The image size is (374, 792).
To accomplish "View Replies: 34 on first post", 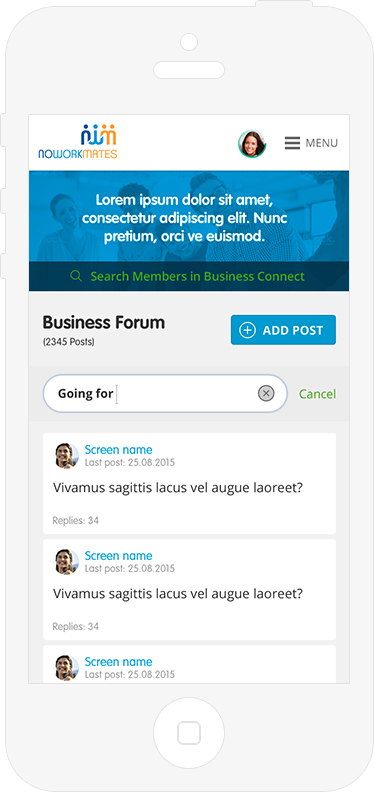I will pyautogui.click(x=76, y=520).
